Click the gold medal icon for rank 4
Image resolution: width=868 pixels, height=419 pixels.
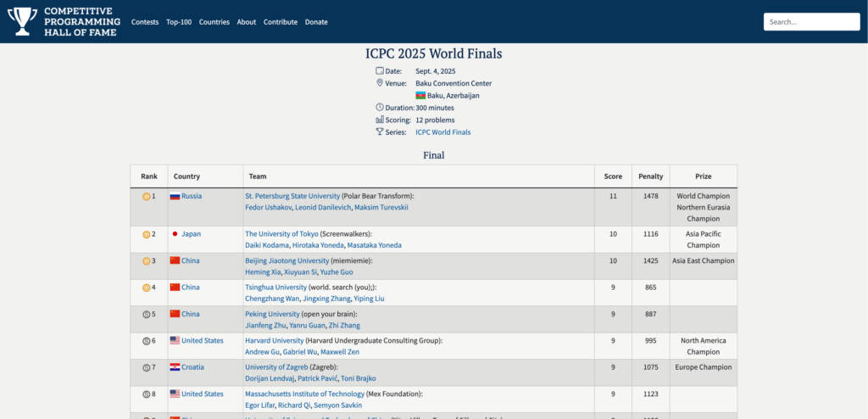[x=147, y=287]
